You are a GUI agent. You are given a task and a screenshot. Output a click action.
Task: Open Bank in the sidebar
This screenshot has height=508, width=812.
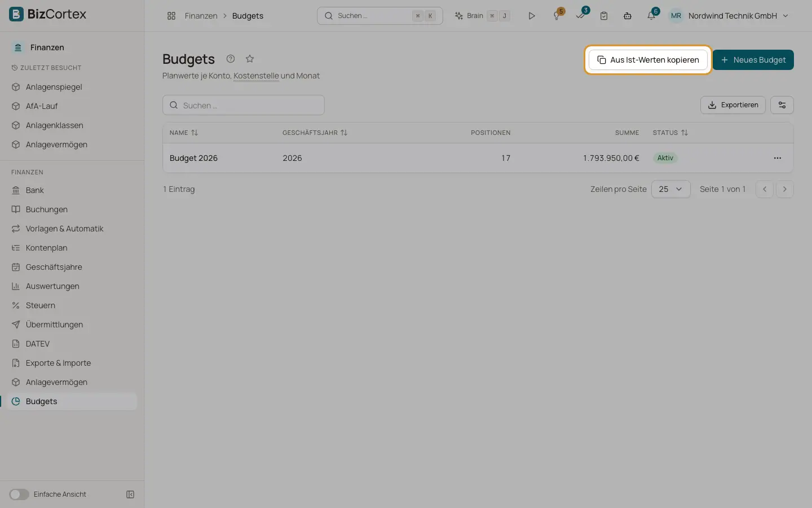coord(72,190)
